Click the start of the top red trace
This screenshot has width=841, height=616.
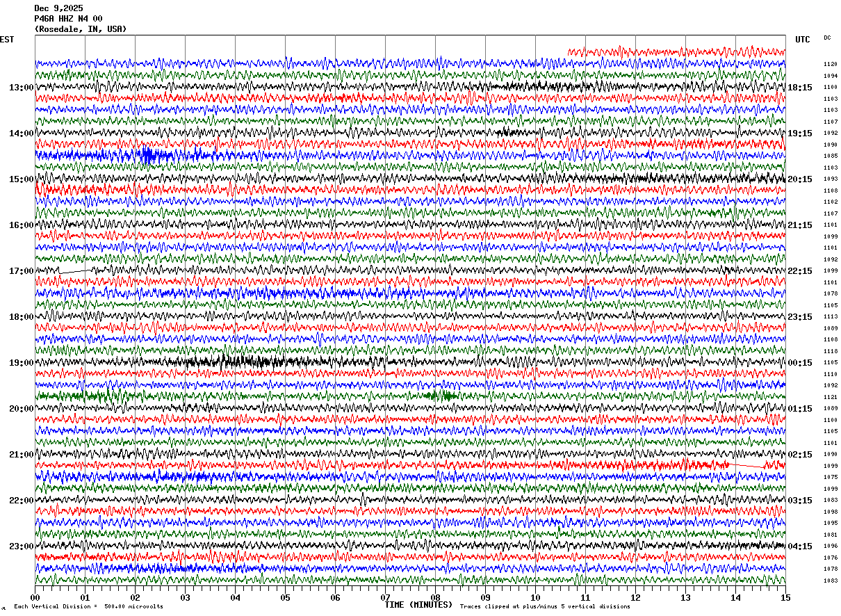[x=569, y=51]
